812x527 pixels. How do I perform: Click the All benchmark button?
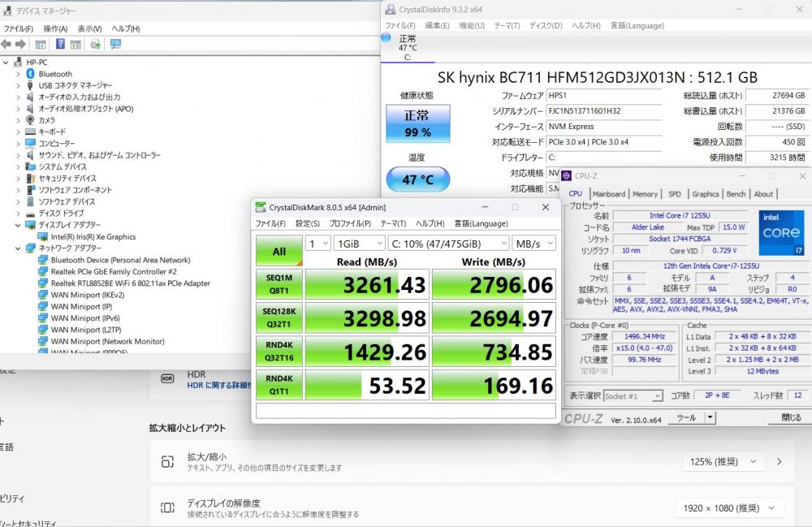279,251
